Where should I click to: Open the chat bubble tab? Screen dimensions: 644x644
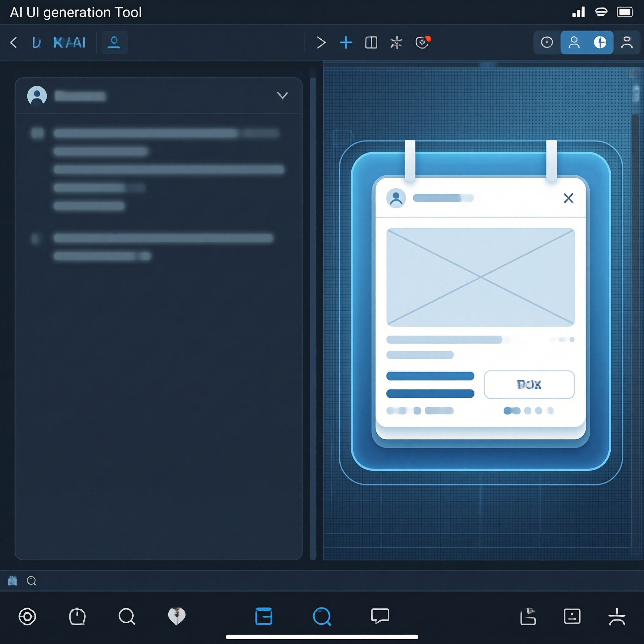click(380, 616)
